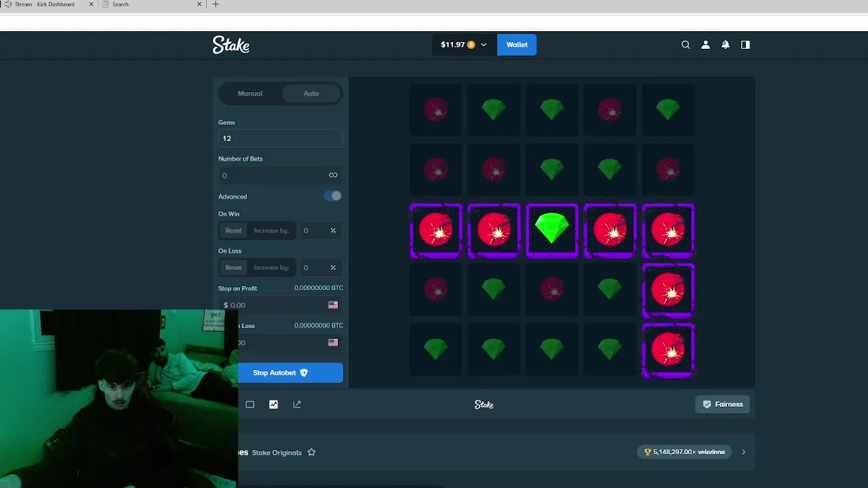Open the notifications bell icon
Viewport: 868px width, 488px height.
[726, 45]
